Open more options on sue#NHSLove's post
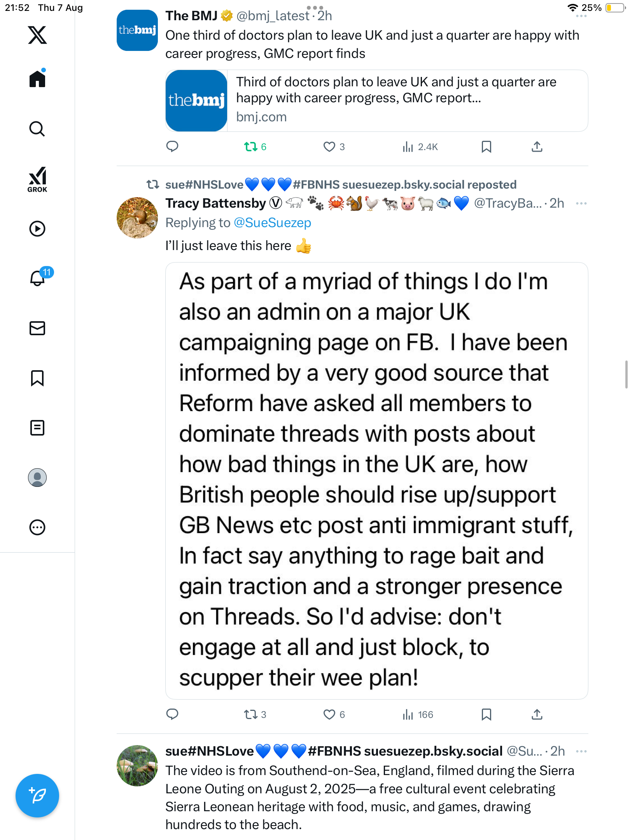 click(x=581, y=751)
